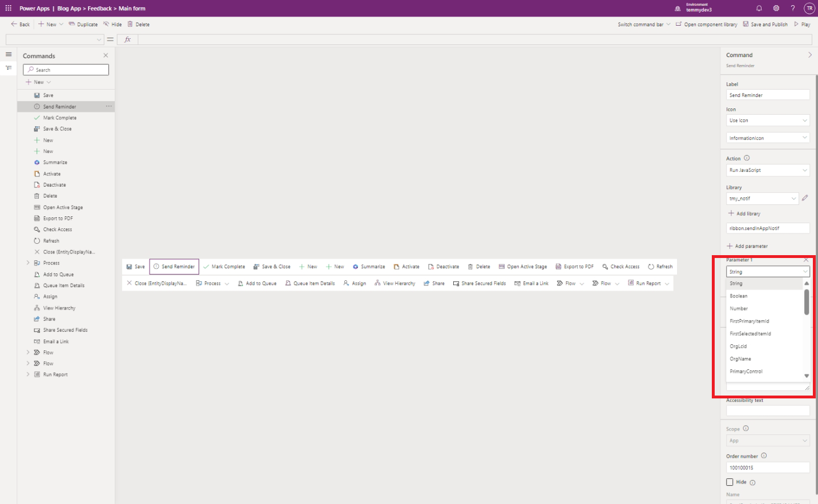Select OrgLcid parameter type
Viewport: 818px width, 504px height.
pos(765,346)
